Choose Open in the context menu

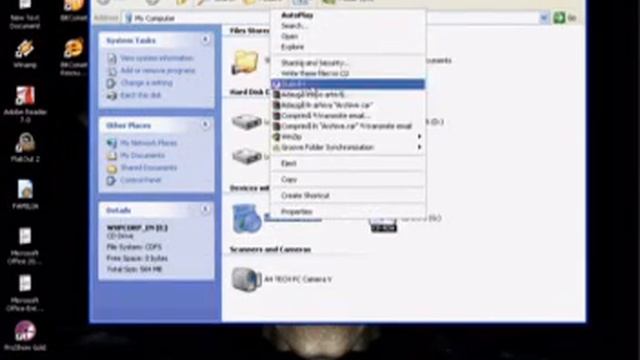(348, 36)
